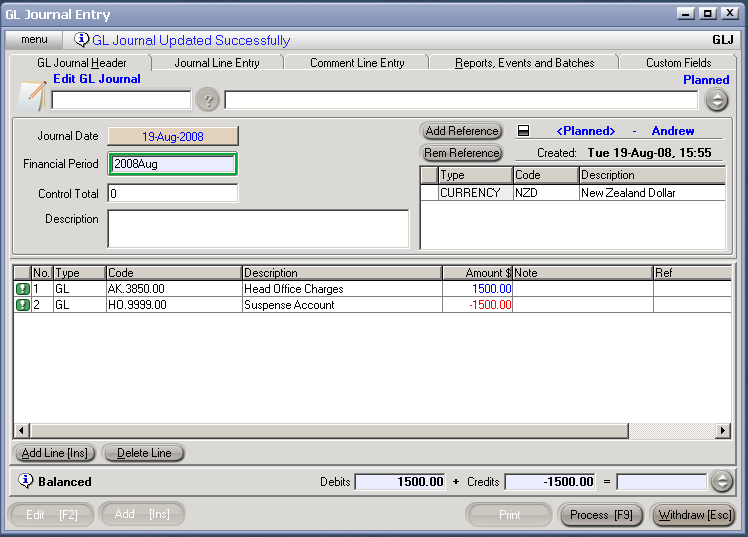
Task: Click the Code column header in lines grid
Action: pos(174,273)
